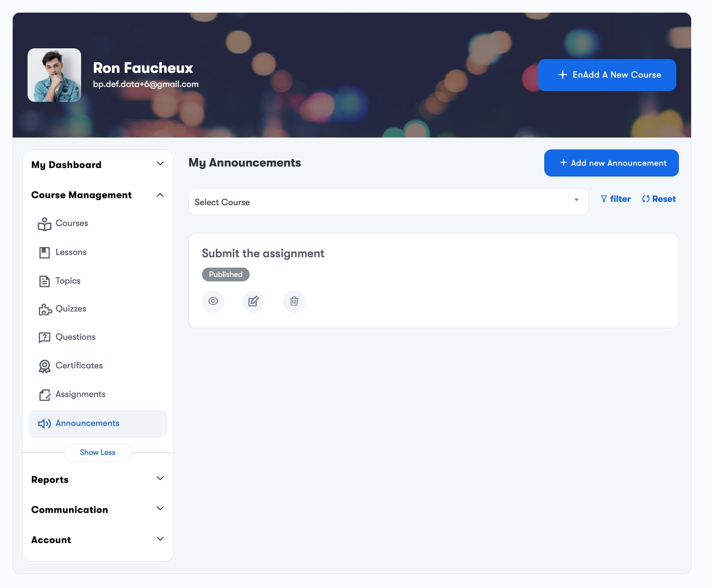Click the Add new Announcement button

click(611, 163)
